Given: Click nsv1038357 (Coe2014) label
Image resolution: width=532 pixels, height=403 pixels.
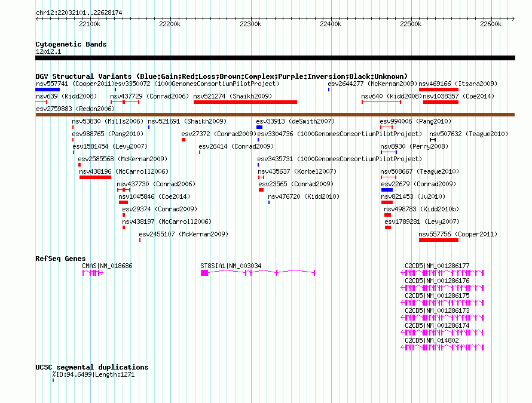Looking at the screenshot, I should point(458,96).
